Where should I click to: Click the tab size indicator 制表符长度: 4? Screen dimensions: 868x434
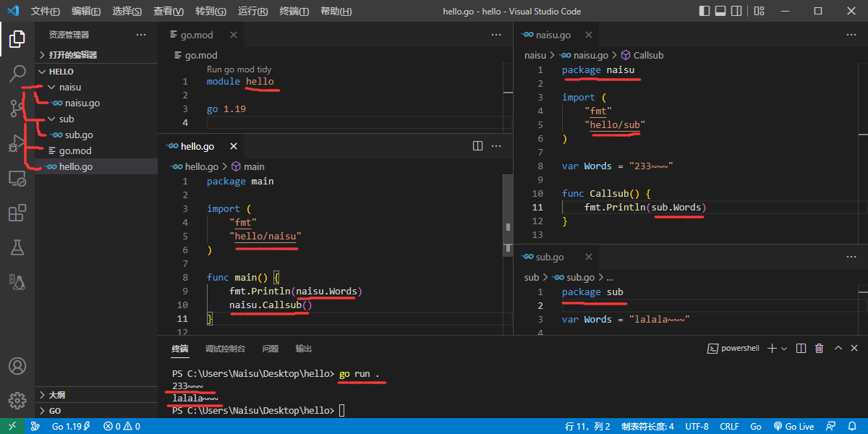[647, 426]
